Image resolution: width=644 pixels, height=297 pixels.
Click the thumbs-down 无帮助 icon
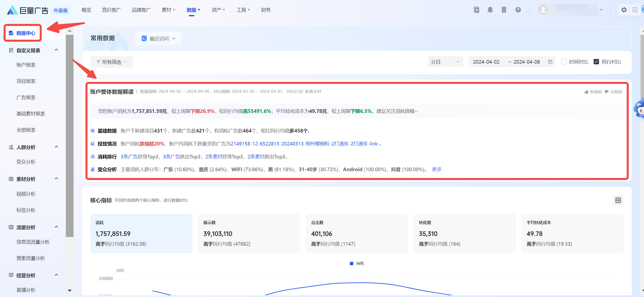[607, 92]
